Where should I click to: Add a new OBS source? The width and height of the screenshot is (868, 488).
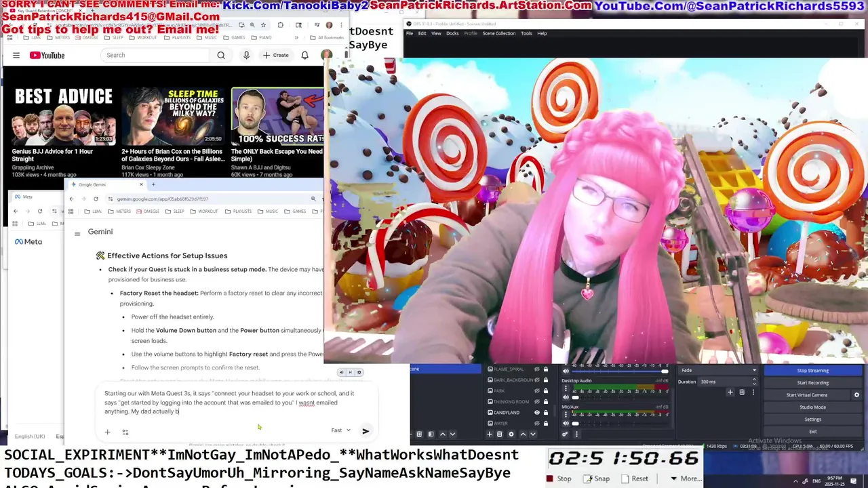pyautogui.click(x=490, y=434)
